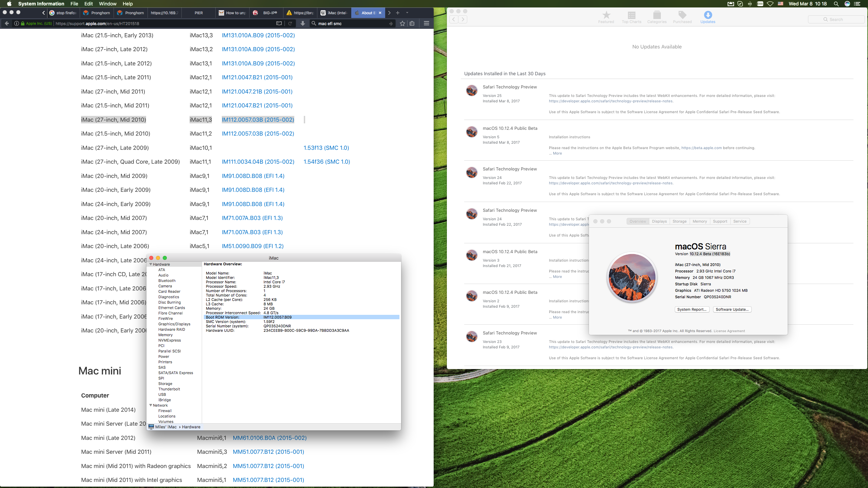Screen dimensions: 868x488
Task: Close the About EFI tab
Action: coord(380,13)
